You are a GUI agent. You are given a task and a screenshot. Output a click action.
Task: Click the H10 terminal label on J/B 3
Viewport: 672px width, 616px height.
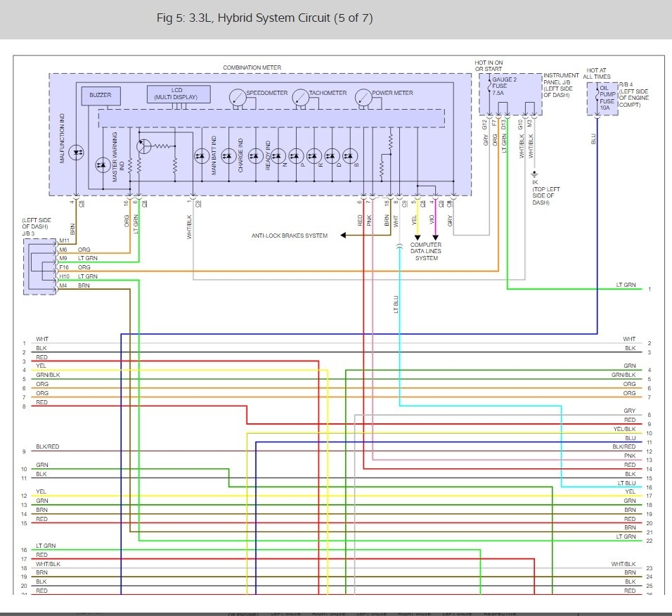[x=64, y=276]
